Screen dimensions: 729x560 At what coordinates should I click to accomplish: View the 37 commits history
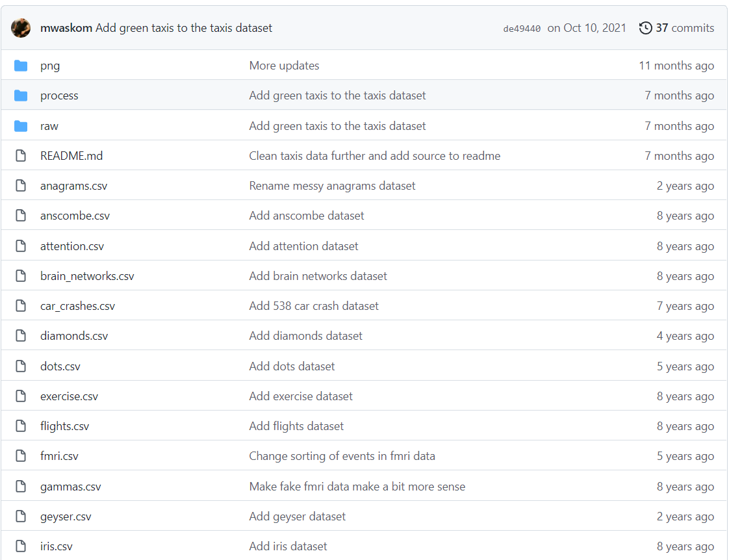pyautogui.click(x=684, y=28)
